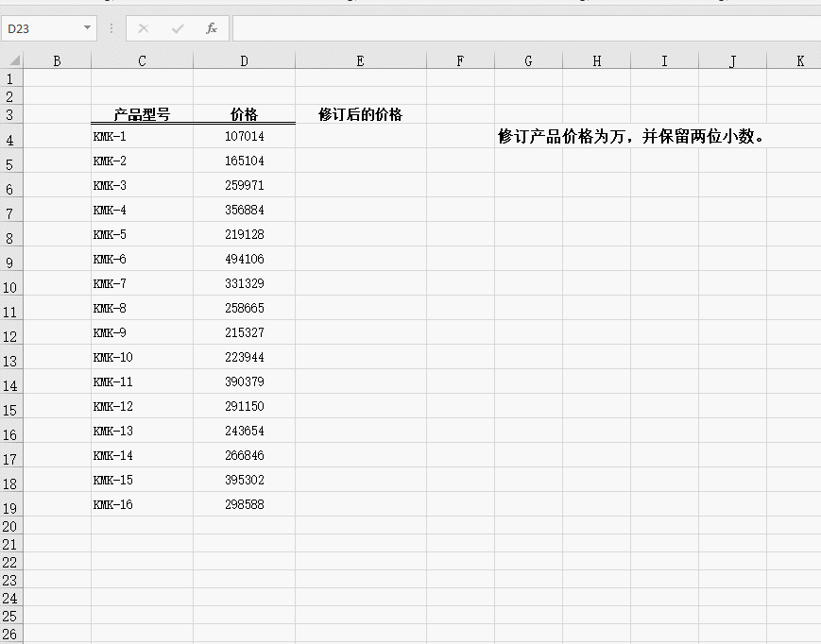The width and height of the screenshot is (821, 644).
Task: Click cell KMK-12
Action: (142, 406)
